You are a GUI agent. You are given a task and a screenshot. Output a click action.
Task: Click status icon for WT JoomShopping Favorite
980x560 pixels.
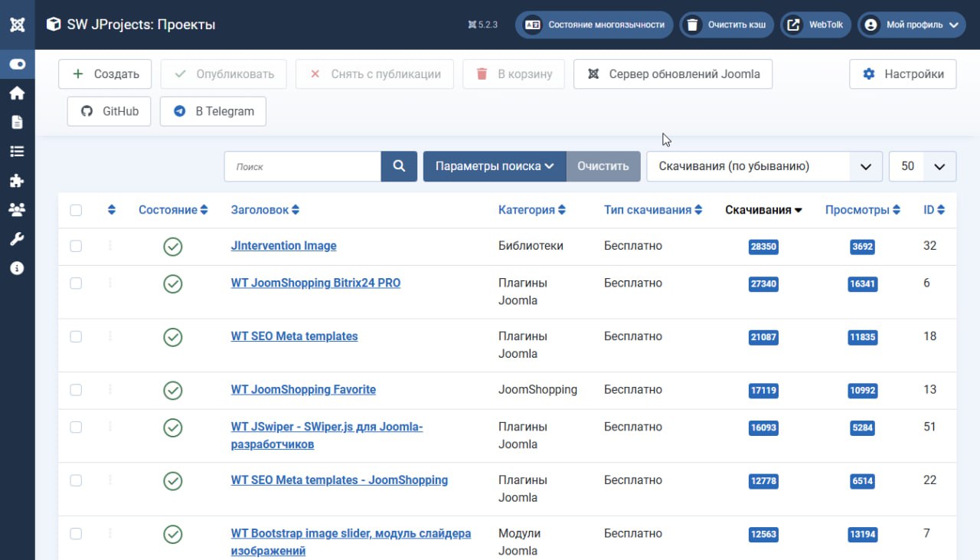tap(173, 390)
